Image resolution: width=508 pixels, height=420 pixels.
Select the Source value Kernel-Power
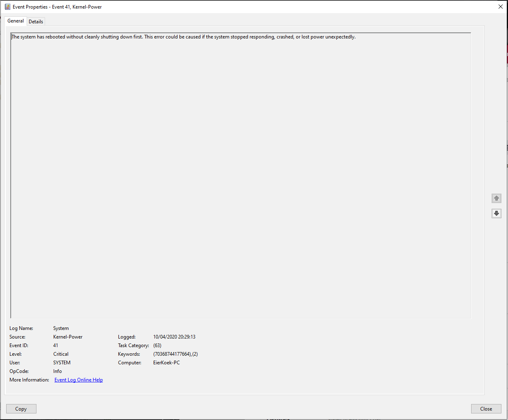(68, 337)
